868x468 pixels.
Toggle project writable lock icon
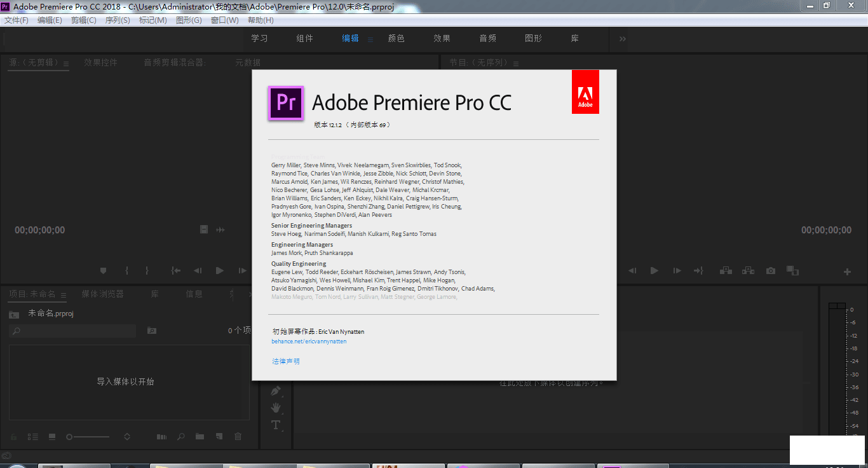pyautogui.click(x=13, y=437)
